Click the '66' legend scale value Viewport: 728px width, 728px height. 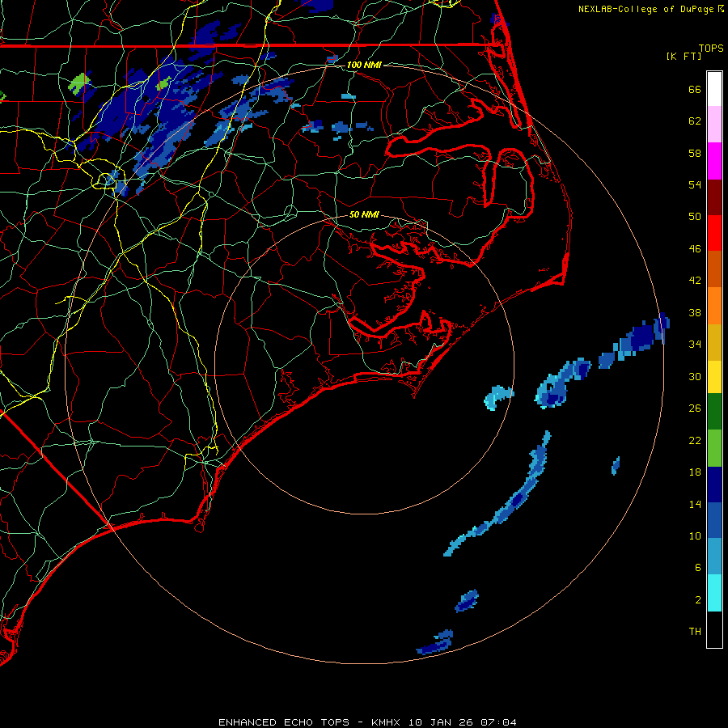(695, 89)
